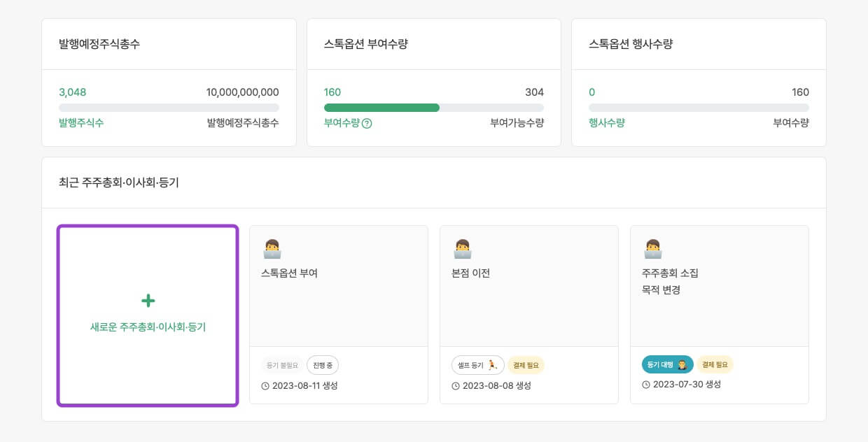Click 결제 필요 badge on 주주총회 소집 card
Viewport: 868px width, 442px height.
(715, 364)
